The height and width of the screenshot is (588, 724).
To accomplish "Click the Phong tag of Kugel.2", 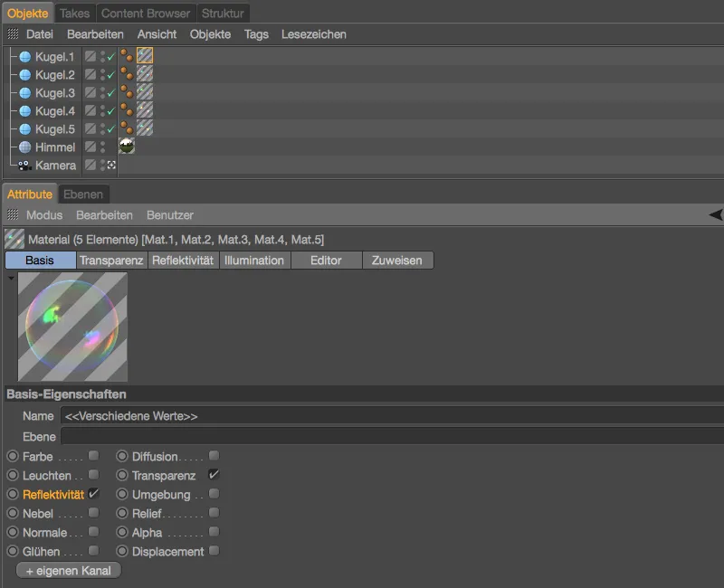I will 127,73.
